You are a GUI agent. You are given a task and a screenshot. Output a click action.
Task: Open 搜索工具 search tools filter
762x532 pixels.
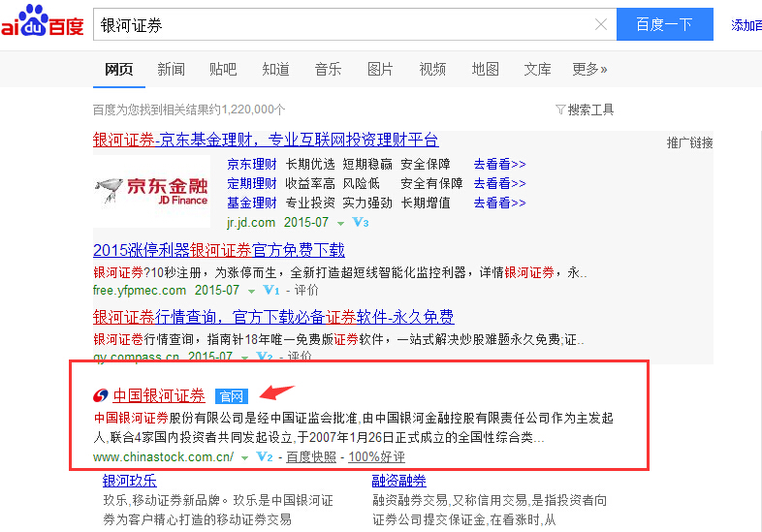pos(585,110)
